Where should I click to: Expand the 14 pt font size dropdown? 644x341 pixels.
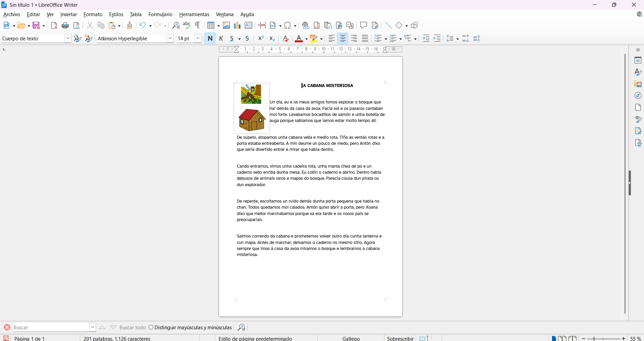pos(198,39)
